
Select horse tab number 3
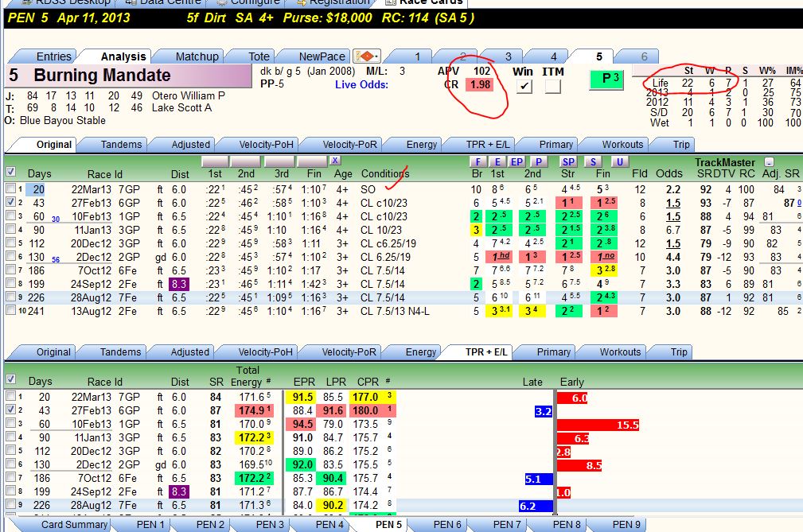click(x=508, y=56)
